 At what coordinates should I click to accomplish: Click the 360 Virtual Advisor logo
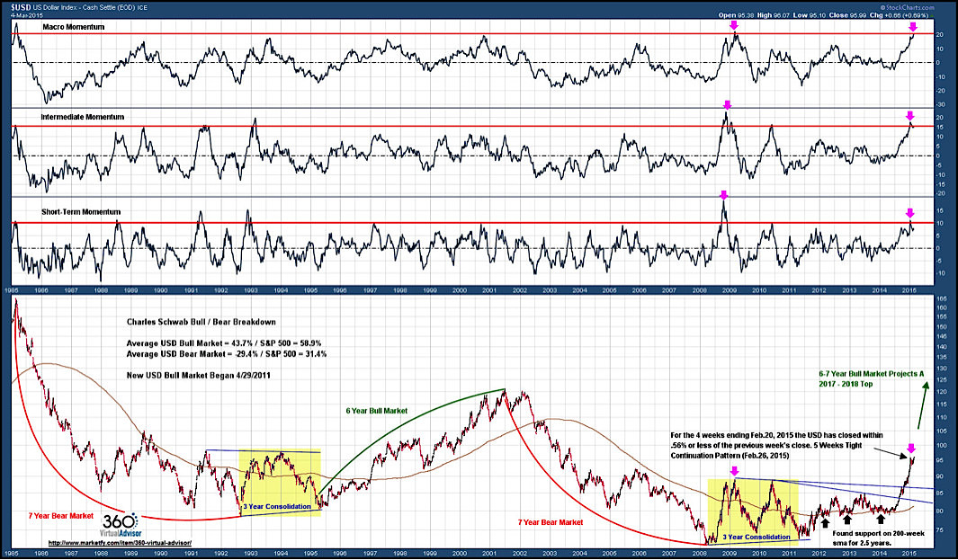[121, 525]
